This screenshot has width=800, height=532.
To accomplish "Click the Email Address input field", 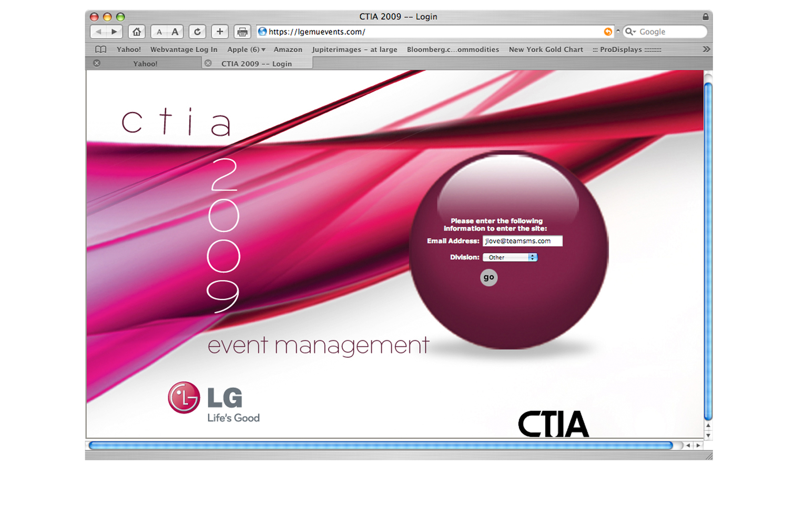I will [522, 241].
